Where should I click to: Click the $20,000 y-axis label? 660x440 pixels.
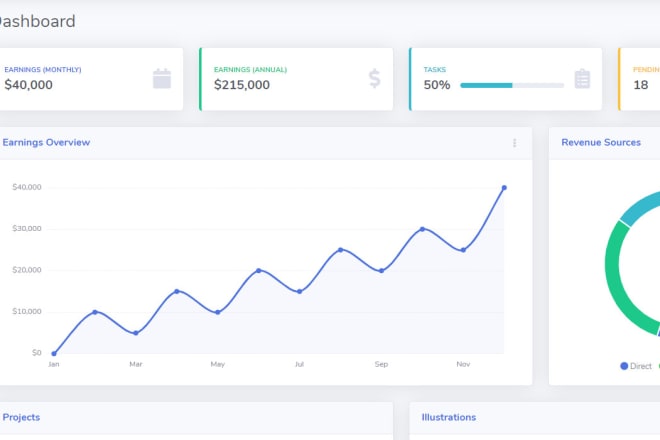(27, 270)
